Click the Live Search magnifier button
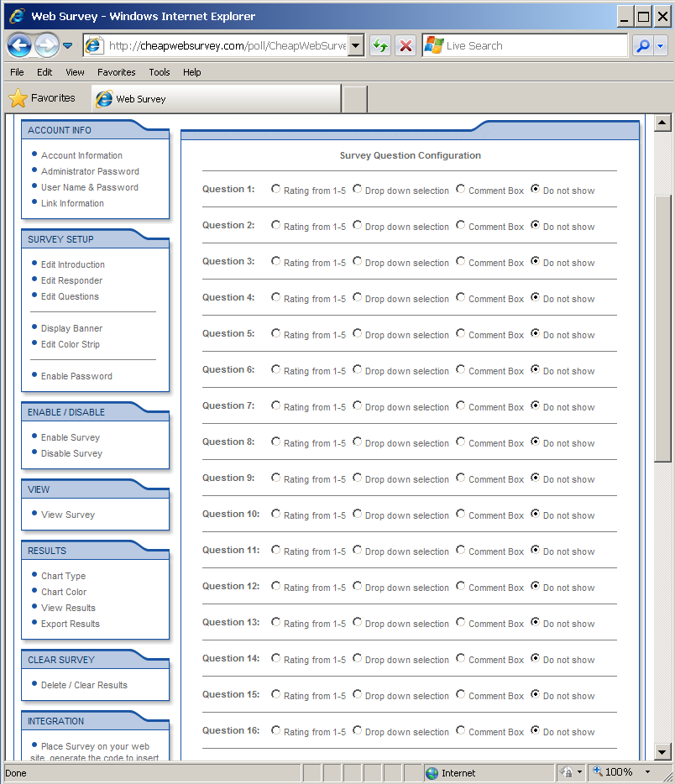675x784 pixels. coord(643,46)
